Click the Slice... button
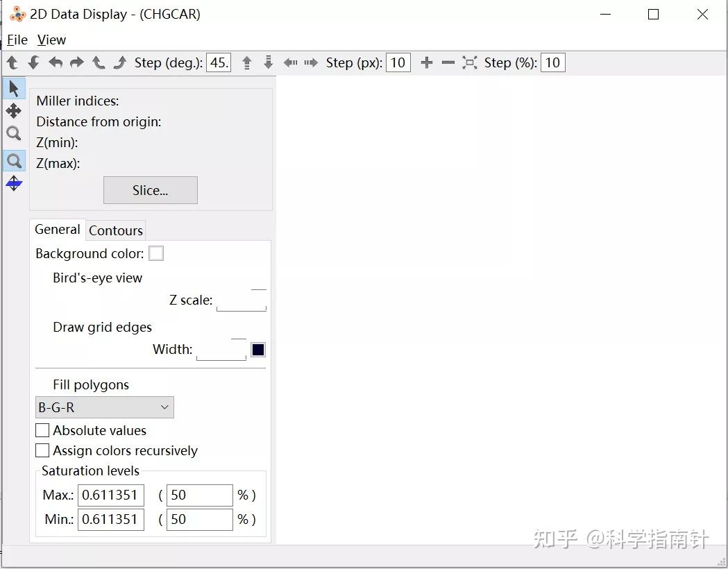This screenshot has height=569, width=728. 151,190
